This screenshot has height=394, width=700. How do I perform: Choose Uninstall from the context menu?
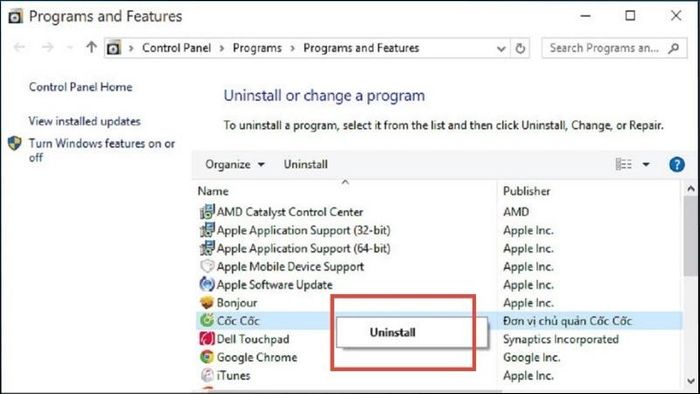pyautogui.click(x=392, y=332)
